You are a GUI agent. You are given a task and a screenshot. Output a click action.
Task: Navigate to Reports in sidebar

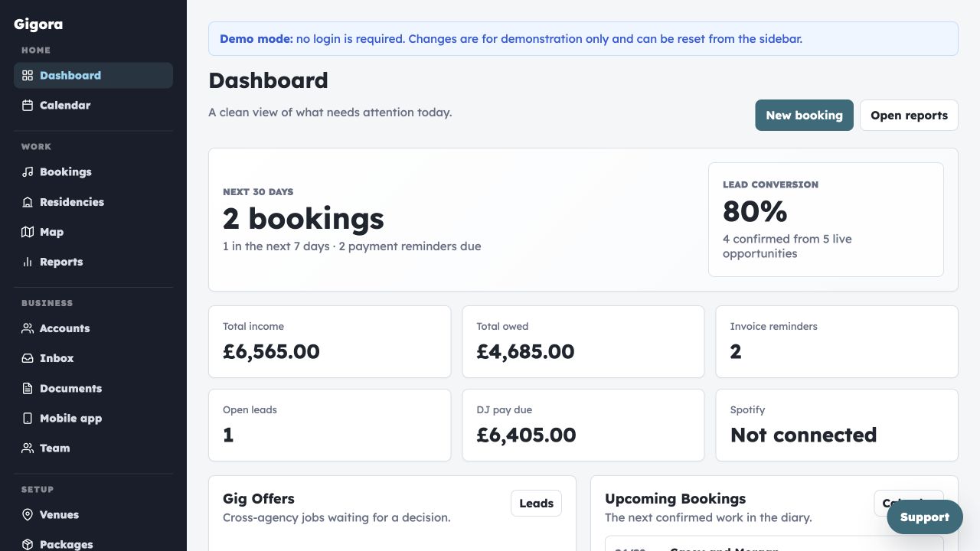(93, 262)
